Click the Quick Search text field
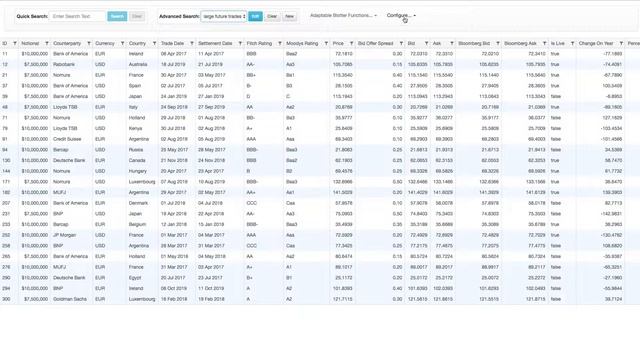640x360 pixels. click(x=78, y=16)
